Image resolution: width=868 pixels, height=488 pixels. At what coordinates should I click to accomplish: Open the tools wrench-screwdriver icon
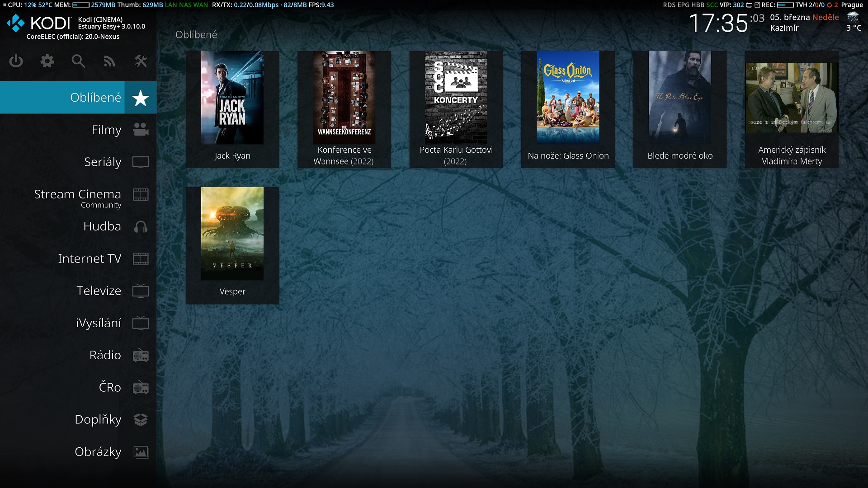point(141,61)
